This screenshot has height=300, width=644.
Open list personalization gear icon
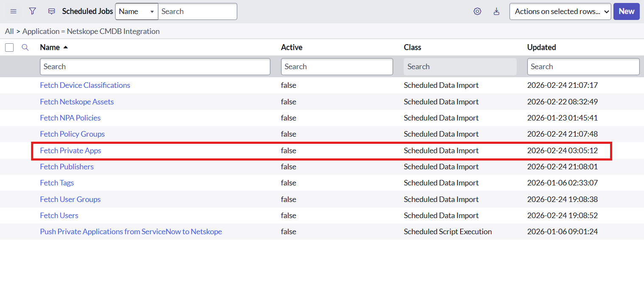coord(477,11)
